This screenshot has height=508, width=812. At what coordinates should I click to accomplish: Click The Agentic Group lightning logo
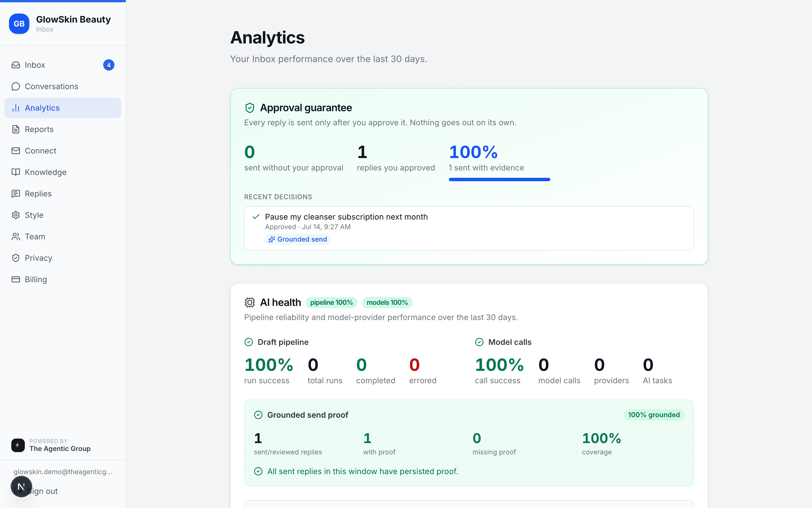[18, 445]
